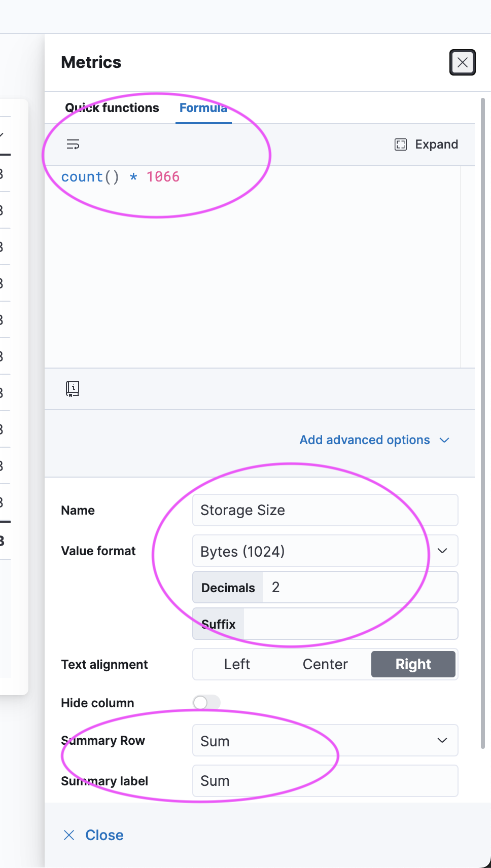Toggle word wrap icon in formula editor
The height and width of the screenshot is (868, 491).
pos(73,144)
